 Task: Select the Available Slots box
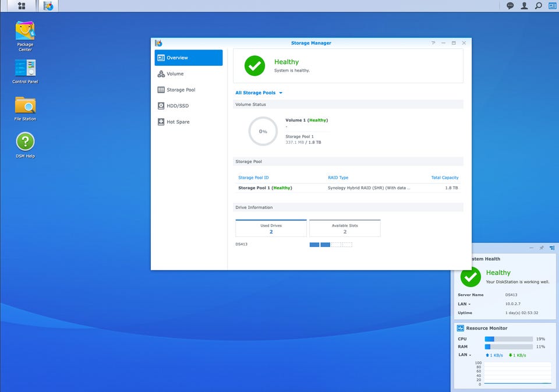[x=345, y=228]
